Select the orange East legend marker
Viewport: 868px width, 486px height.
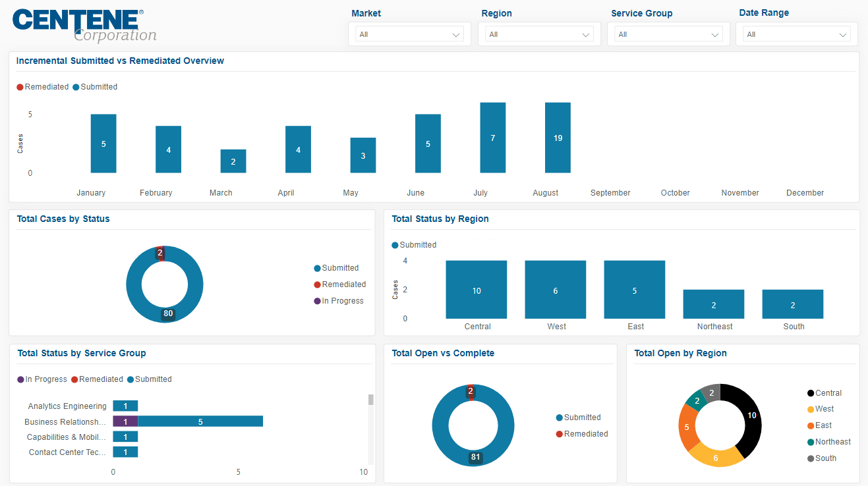tap(811, 425)
